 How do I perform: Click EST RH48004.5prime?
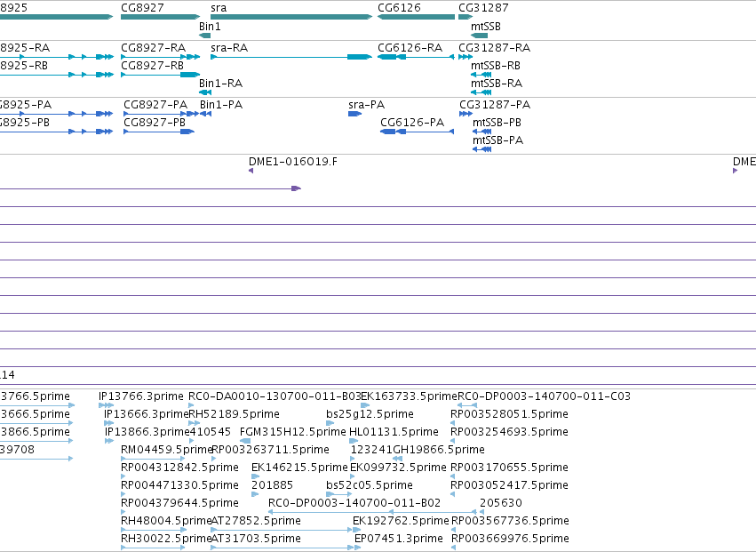click(166, 521)
